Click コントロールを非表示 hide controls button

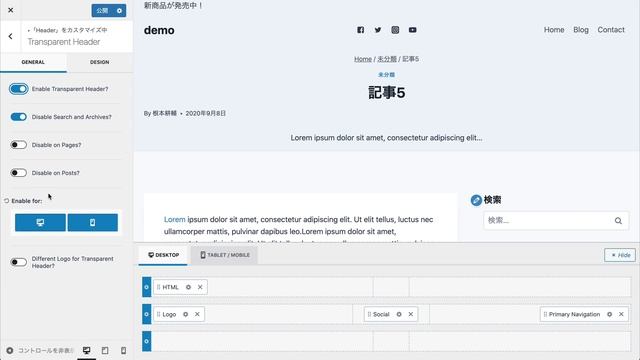coord(40,351)
